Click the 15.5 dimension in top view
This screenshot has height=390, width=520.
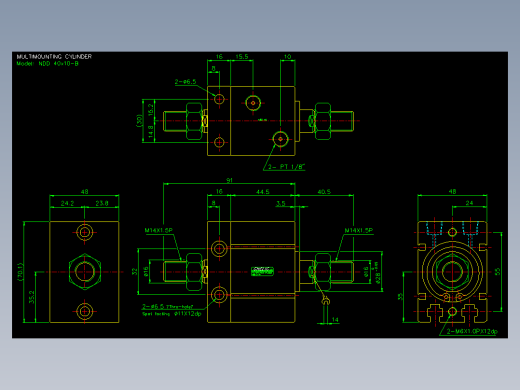point(242,57)
